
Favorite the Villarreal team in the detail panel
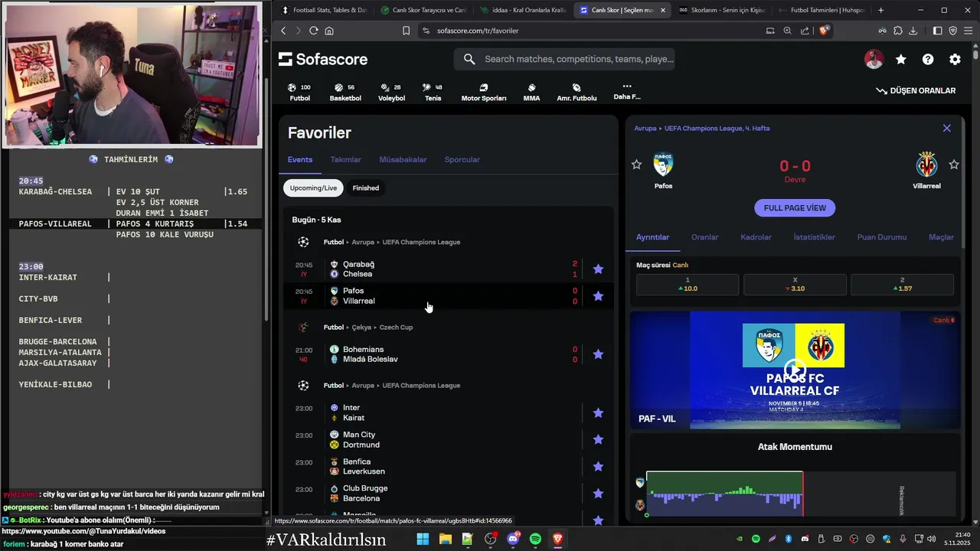point(954,164)
